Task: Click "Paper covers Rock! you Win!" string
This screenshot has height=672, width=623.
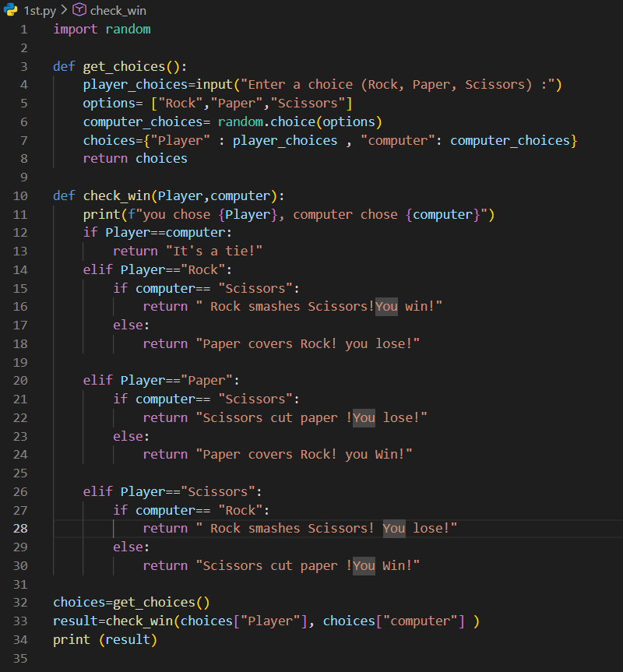Action: point(304,454)
